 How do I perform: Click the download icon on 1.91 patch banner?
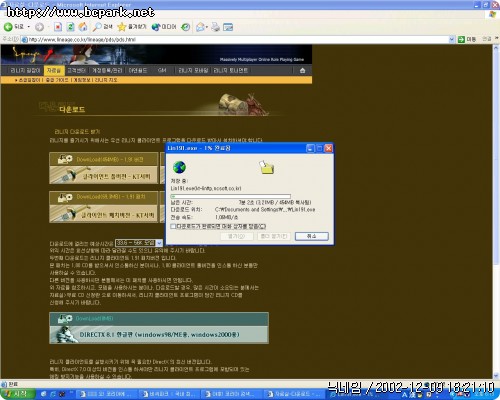[x=65, y=197]
